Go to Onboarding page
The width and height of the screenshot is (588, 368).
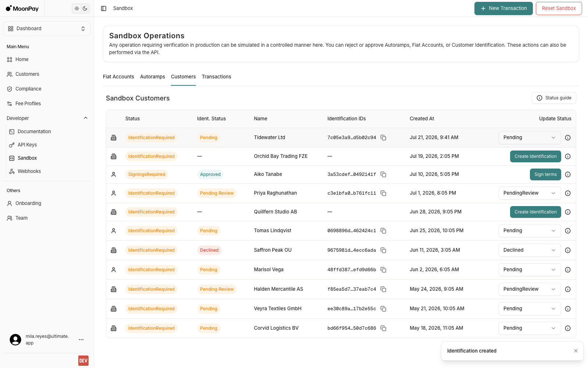[47, 203]
